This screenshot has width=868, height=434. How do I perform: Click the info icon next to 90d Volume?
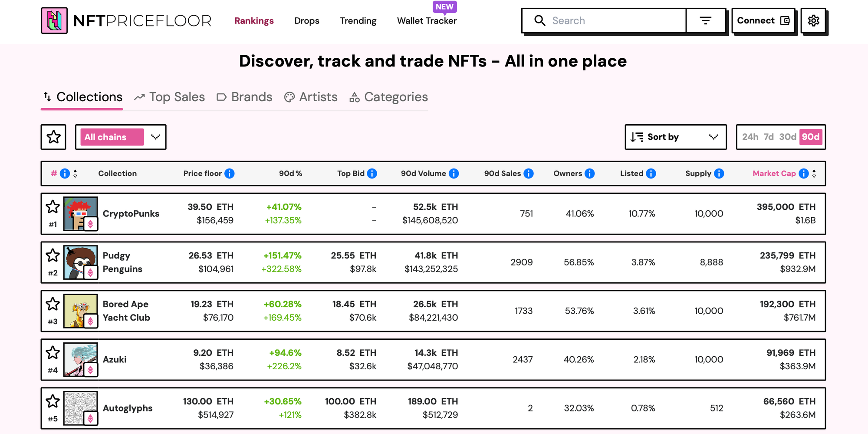[454, 173]
